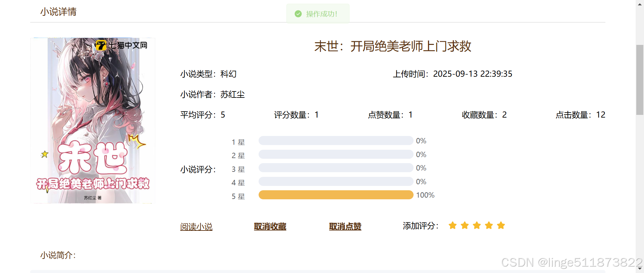Click the 小说简介： heading

[58, 255]
